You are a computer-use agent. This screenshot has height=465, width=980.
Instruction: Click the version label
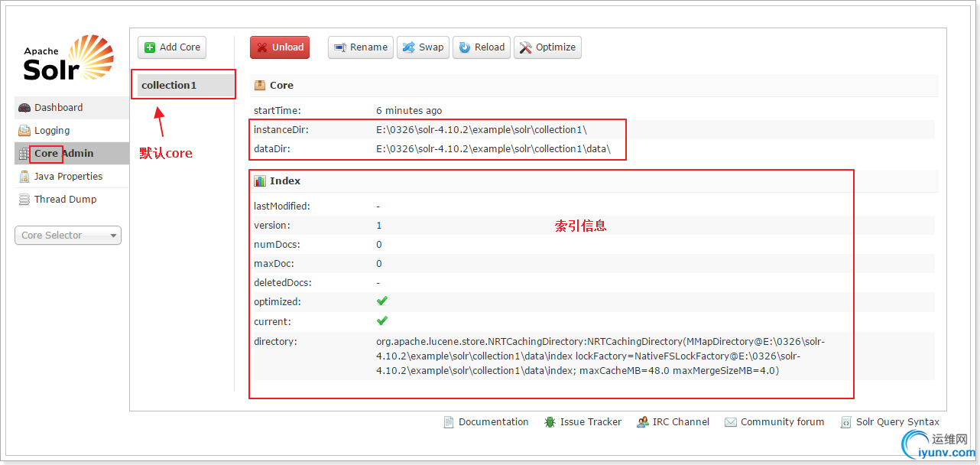[x=272, y=226]
